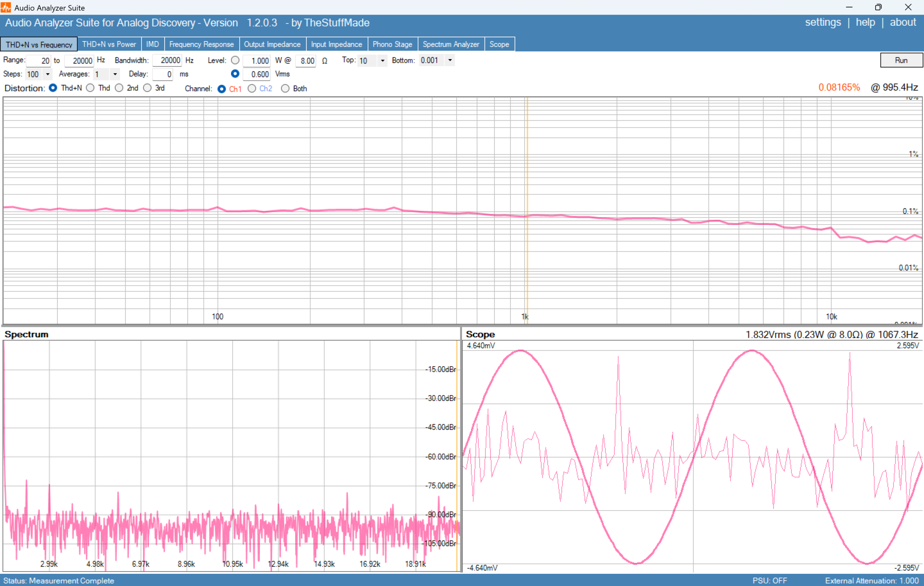
Task: Click the Vrms level input field
Action: (257, 74)
